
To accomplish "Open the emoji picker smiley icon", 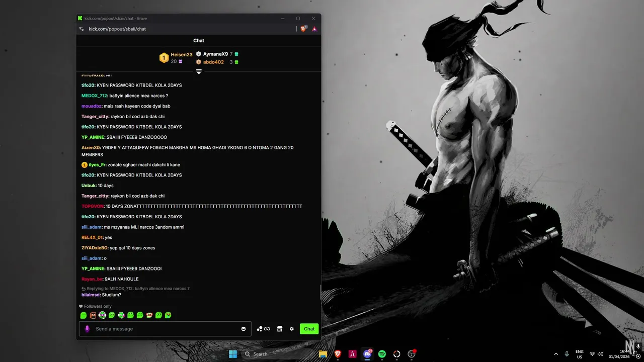I will point(244,329).
